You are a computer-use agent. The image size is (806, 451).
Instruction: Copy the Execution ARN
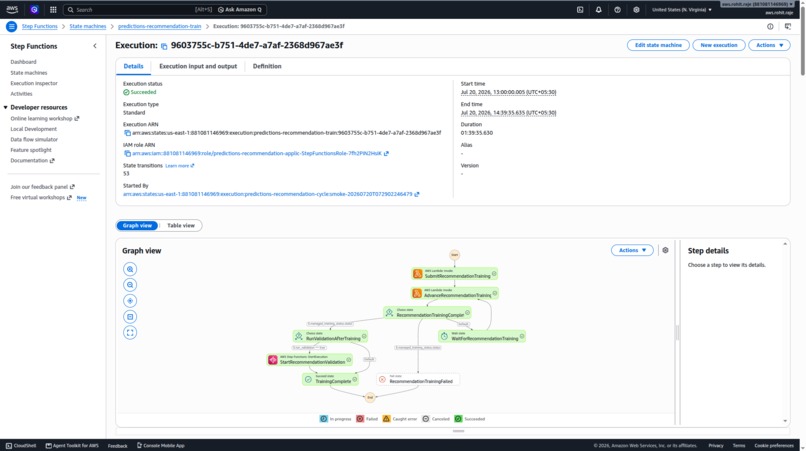pos(127,133)
